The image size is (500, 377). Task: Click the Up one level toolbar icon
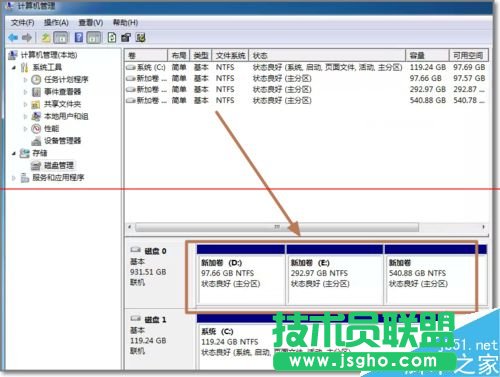pos(46,38)
